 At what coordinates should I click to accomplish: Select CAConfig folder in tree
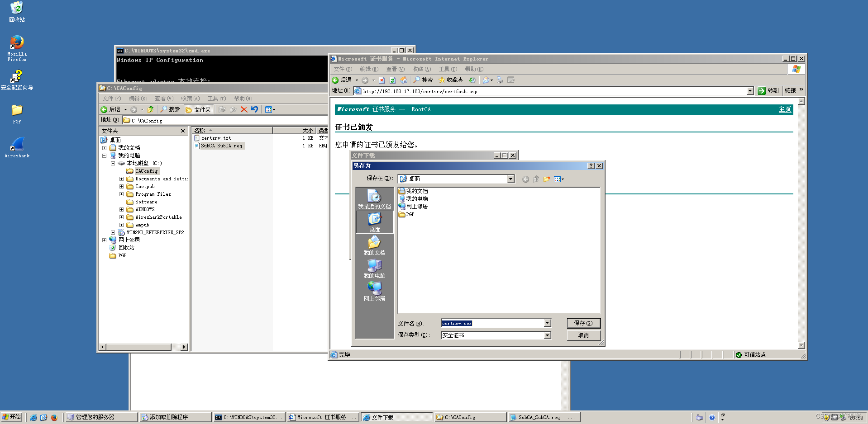click(x=142, y=171)
